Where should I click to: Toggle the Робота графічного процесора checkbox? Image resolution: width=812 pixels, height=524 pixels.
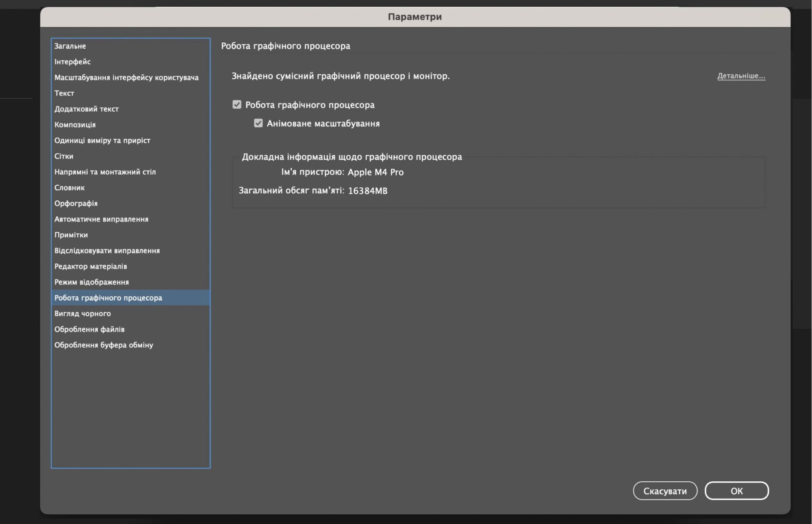[237, 104]
